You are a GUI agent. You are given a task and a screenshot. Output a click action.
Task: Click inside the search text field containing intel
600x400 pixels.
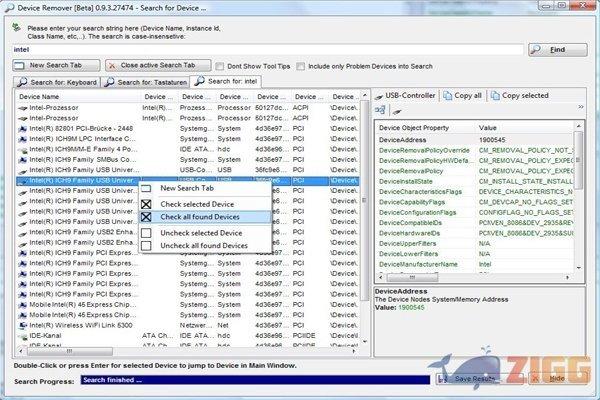tap(270, 48)
